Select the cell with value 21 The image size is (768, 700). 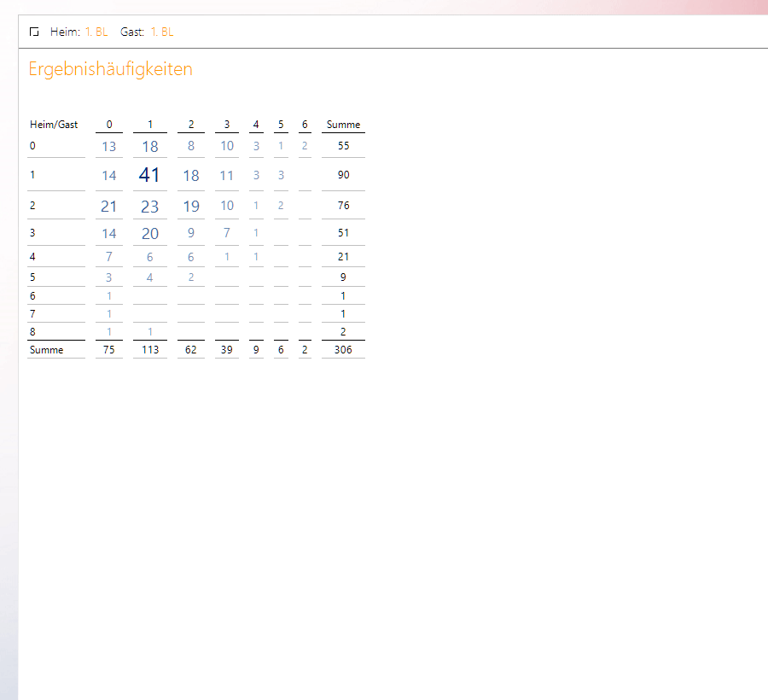[x=108, y=207]
